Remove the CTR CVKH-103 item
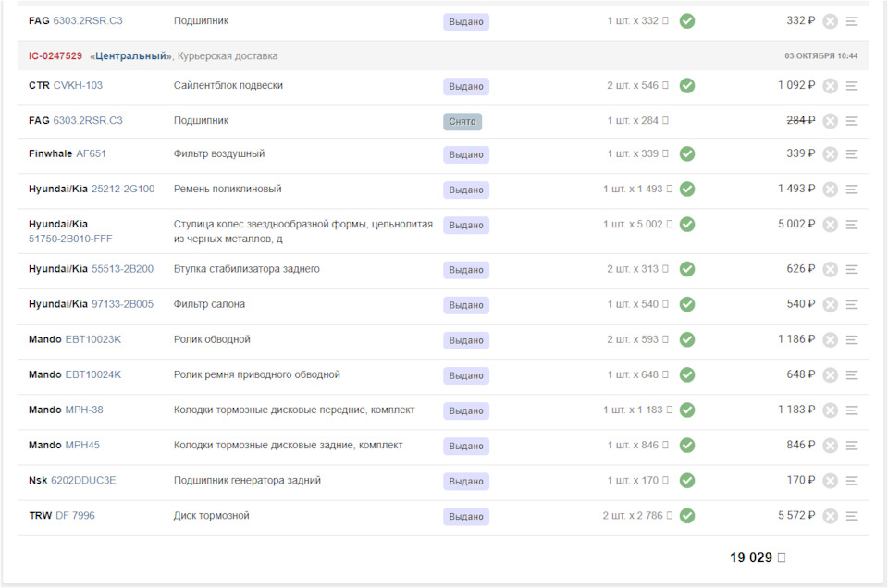Image resolution: width=888 pixels, height=588 pixels. pyautogui.click(x=830, y=86)
